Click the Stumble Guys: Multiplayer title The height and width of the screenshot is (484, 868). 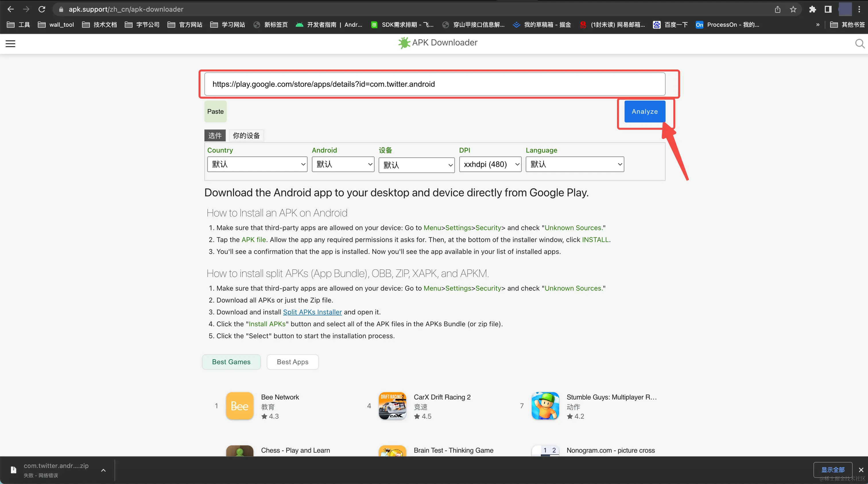coord(612,397)
